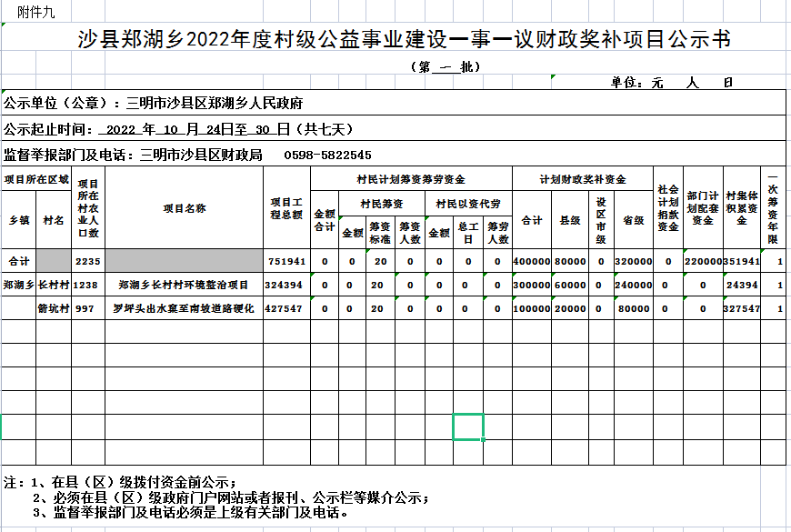Click the 箭坑村 village name cell
This screenshot has height=532, width=791.
(x=54, y=308)
